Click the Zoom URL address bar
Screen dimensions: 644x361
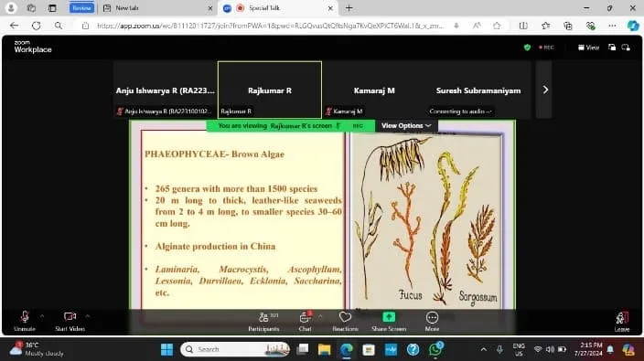click(x=270, y=26)
